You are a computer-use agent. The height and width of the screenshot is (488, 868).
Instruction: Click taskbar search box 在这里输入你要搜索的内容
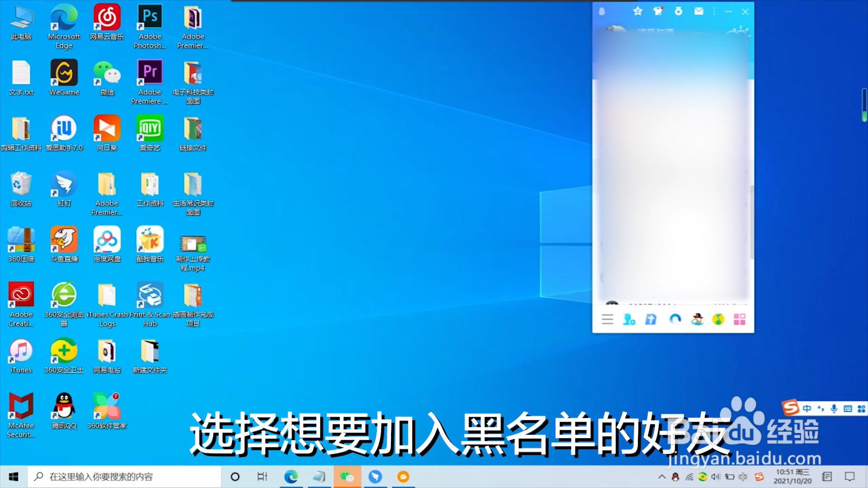pos(124,477)
